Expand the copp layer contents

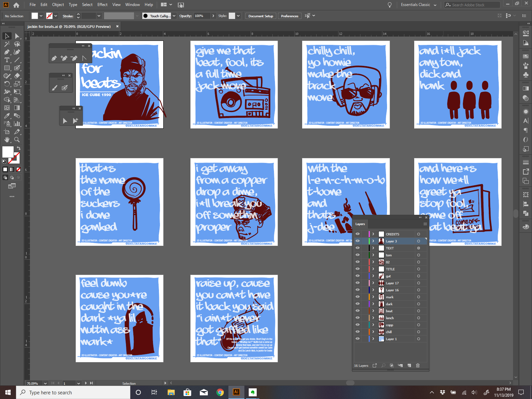tap(373, 325)
